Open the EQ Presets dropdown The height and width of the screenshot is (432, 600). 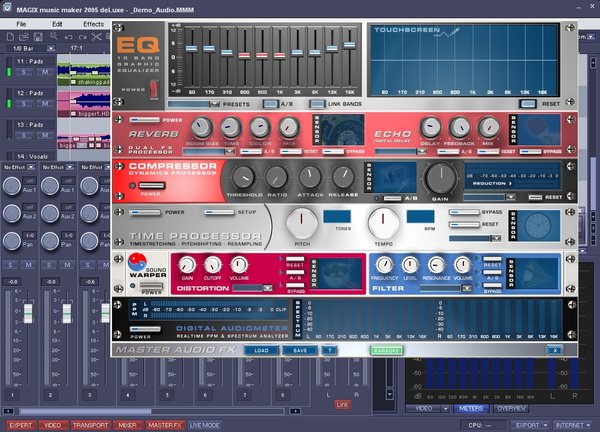(194, 104)
